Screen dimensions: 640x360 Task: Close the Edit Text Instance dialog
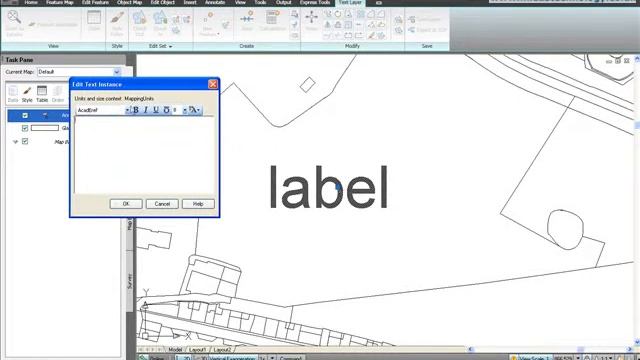pos(213,84)
